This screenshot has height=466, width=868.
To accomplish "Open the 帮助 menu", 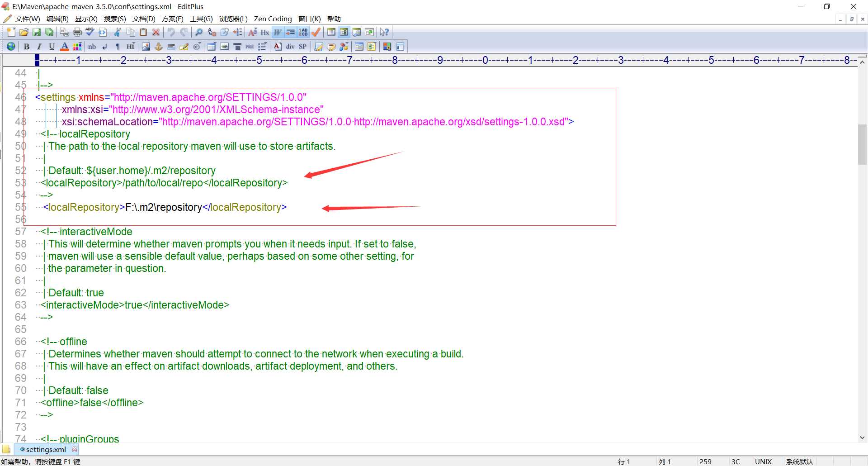I will coord(334,19).
